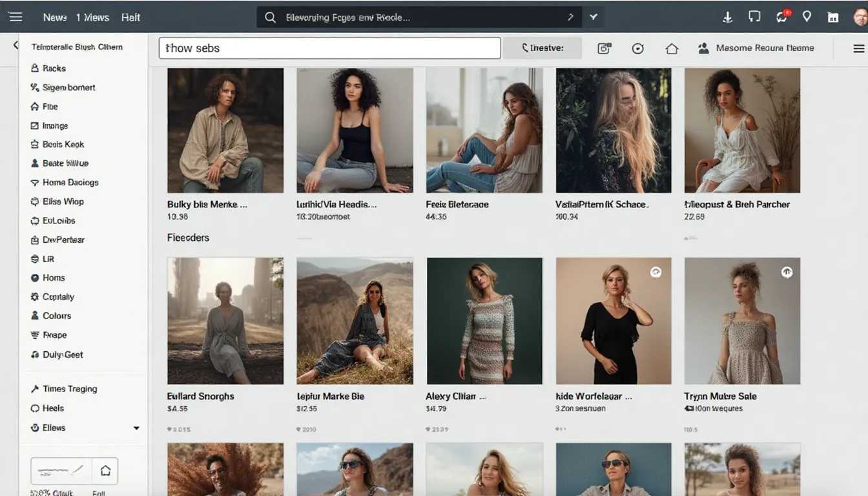The image size is (868, 496).
Task: Click the home icon in toolbar
Action: click(x=672, y=48)
